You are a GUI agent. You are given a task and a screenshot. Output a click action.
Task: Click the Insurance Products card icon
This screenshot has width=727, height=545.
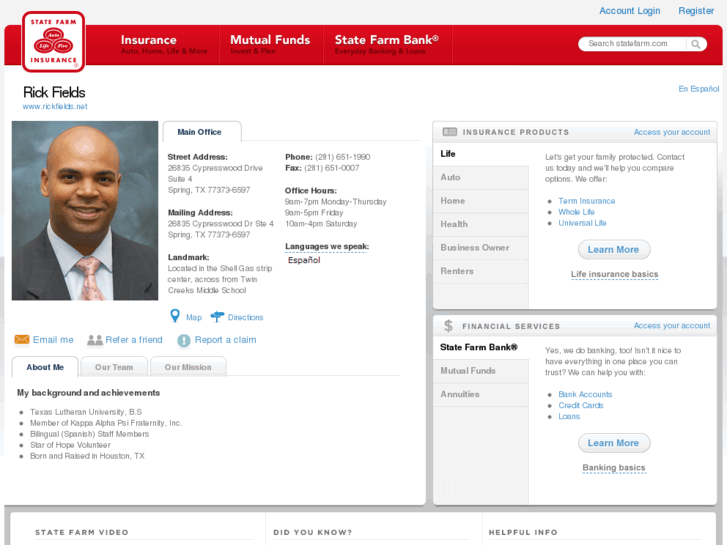click(449, 132)
